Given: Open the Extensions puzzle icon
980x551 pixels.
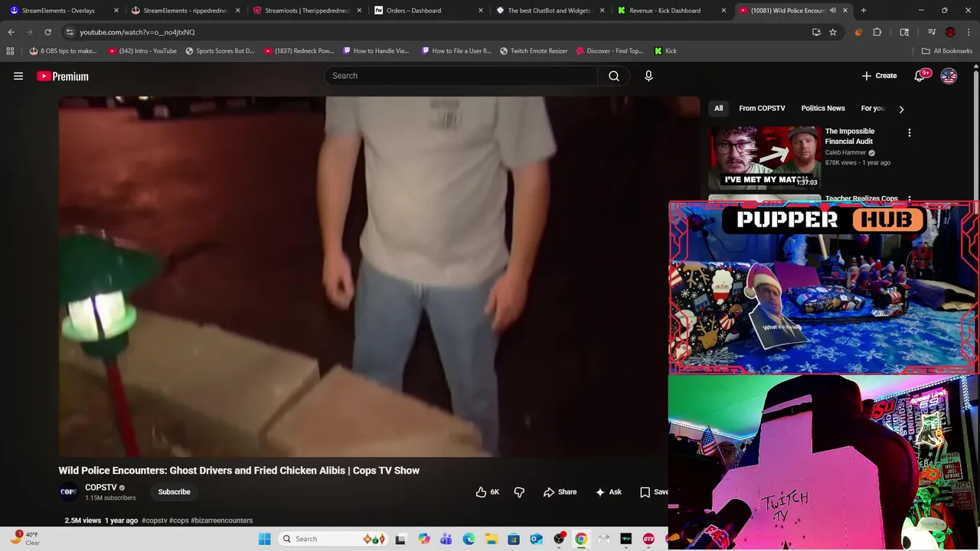Looking at the screenshot, I should [x=877, y=32].
